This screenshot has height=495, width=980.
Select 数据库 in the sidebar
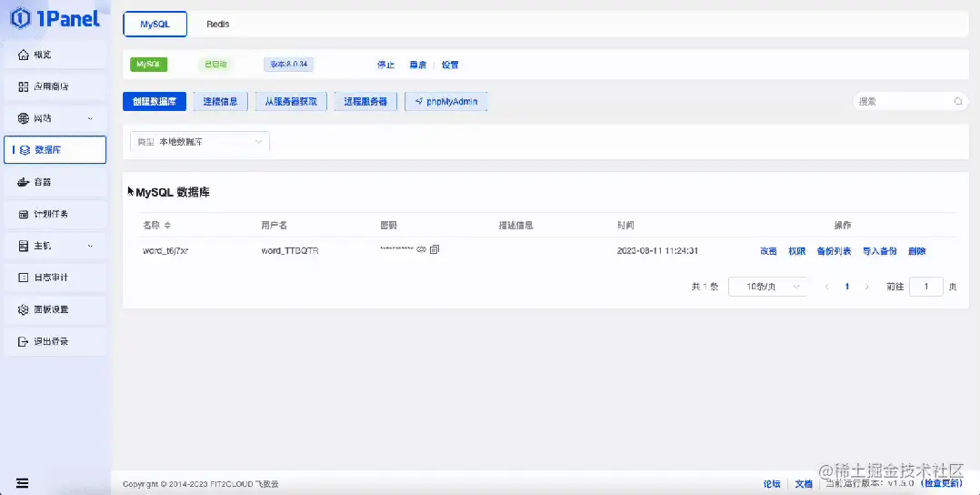click(x=55, y=150)
